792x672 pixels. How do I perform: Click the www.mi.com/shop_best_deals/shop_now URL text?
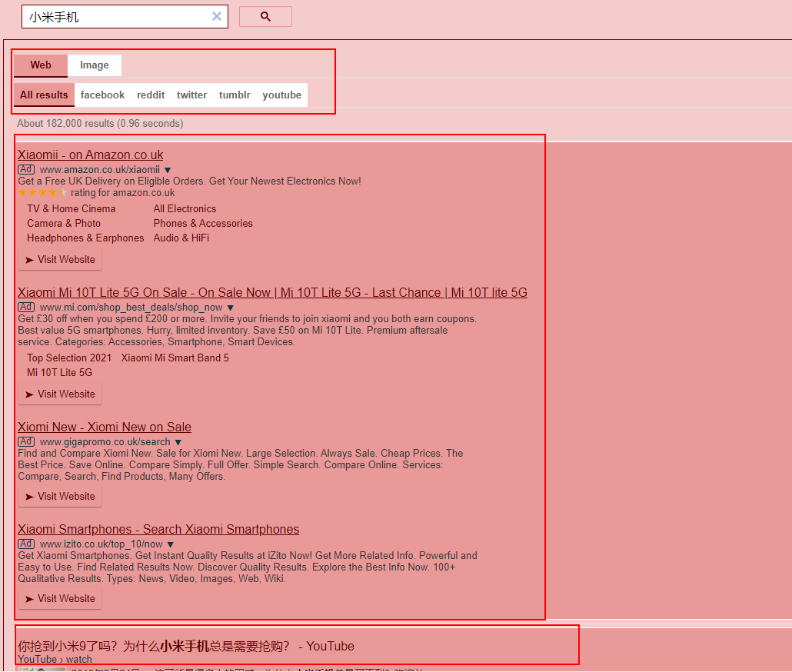[131, 307]
